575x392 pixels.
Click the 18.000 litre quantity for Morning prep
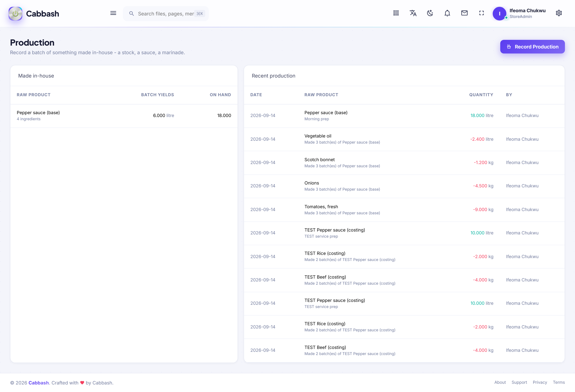click(482, 115)
